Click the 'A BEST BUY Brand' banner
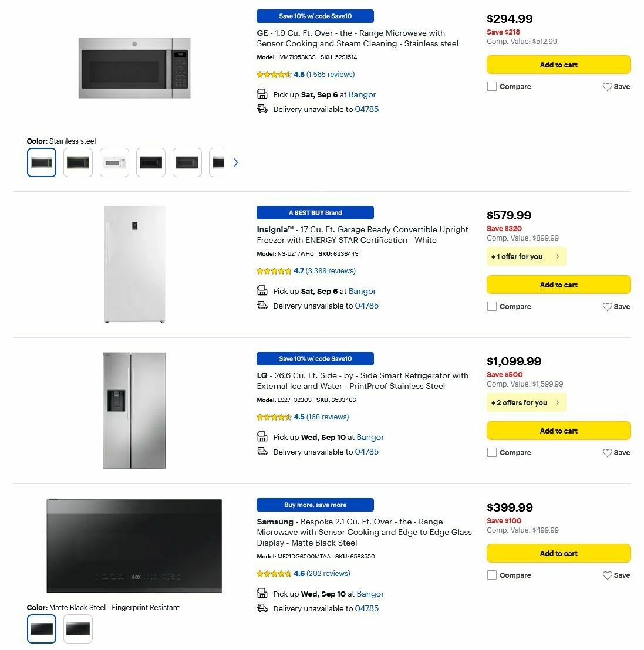This screenshot has height=650, width=644. (315, 212)
